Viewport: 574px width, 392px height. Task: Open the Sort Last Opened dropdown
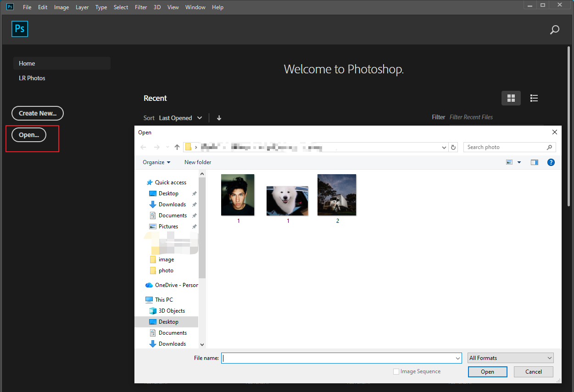[x=180, y=117]
